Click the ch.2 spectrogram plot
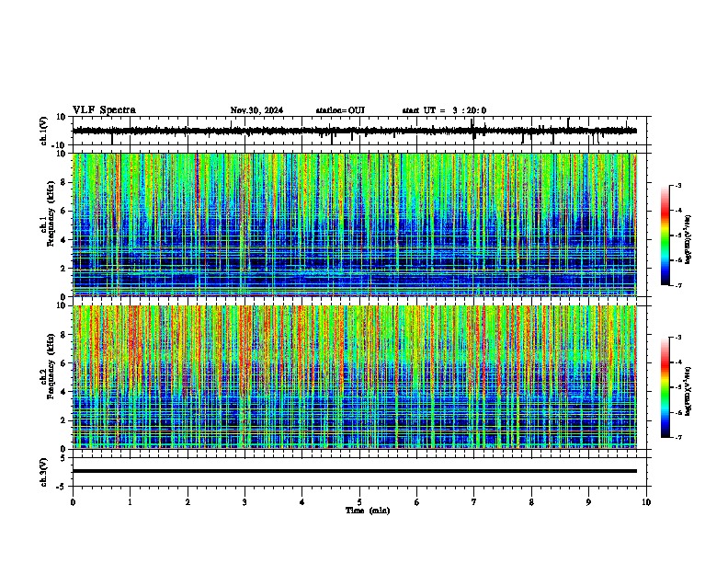 [x=354, y=377]
